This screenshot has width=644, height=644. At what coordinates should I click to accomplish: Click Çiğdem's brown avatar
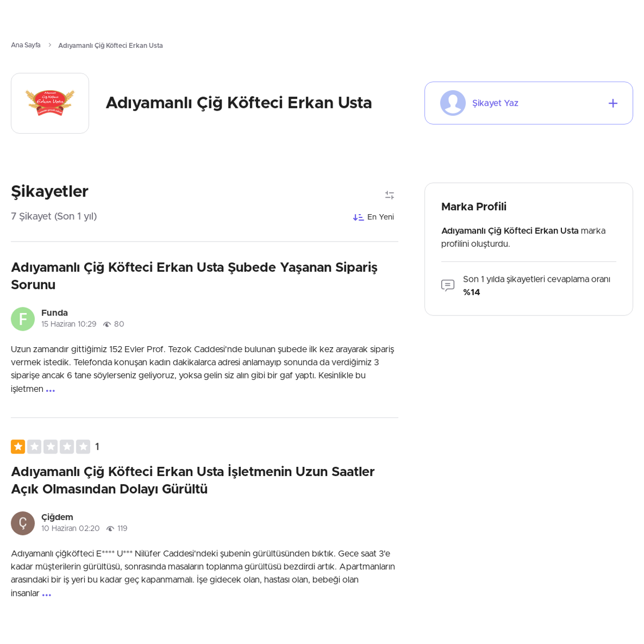23,523
